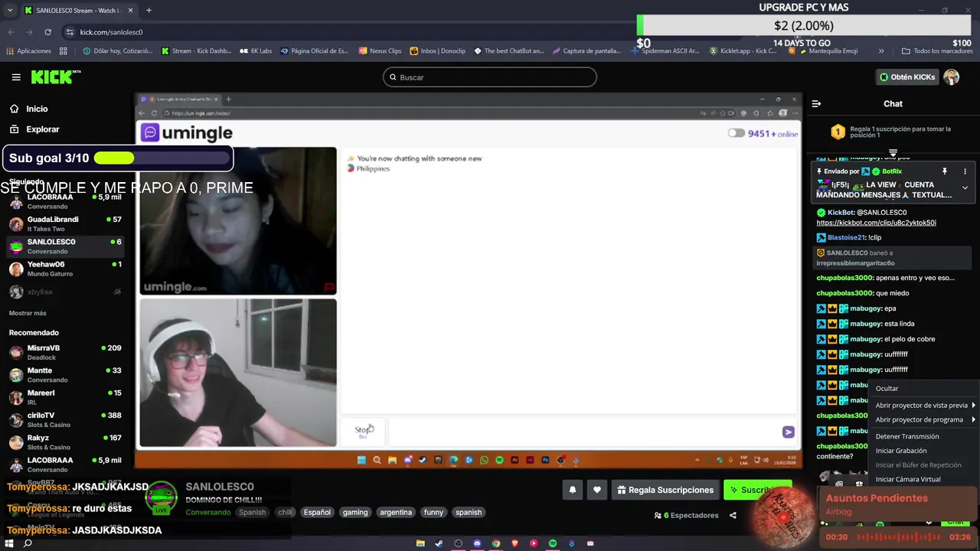Viewport: 980px width, 551px height.
Task: Click the notification bell icon under stream
Action: pos(572,490)
